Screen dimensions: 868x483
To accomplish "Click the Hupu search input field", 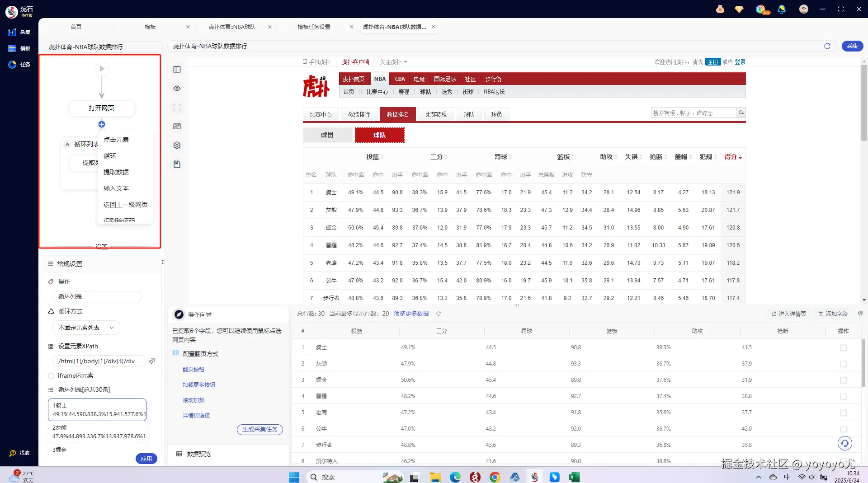I will tap(694, 113).
